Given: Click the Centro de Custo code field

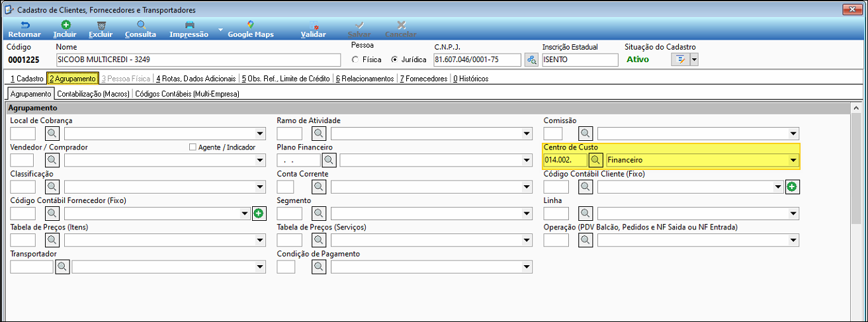Looking at the screenshot, I should point(564,160).
